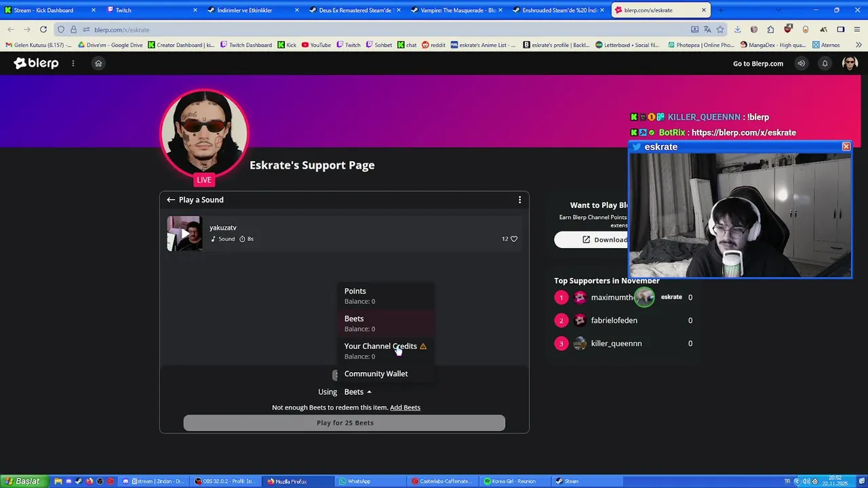This screenshot has height=488, width=868.
Task: Open the Gelen Kutusu bookmark
Action: 39,45
